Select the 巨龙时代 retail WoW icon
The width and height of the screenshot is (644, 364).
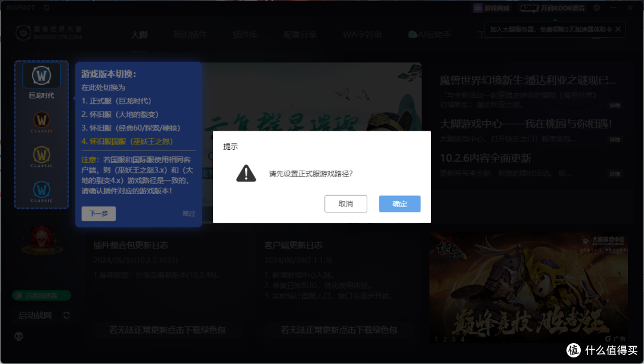click(42, 76)
